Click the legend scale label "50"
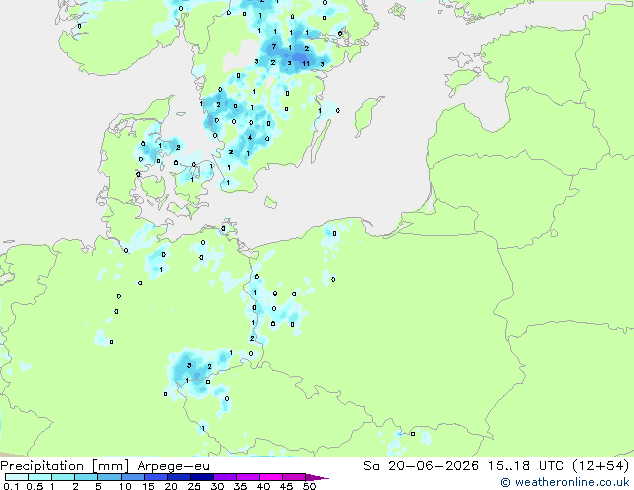Image resolution: width=634 pixels, height=490 pixels. 309,486
